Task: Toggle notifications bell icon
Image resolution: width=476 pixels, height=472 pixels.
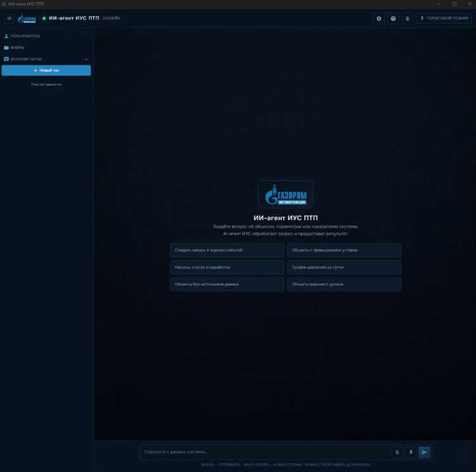Action: pyautogui.click(x=407, y=18)
